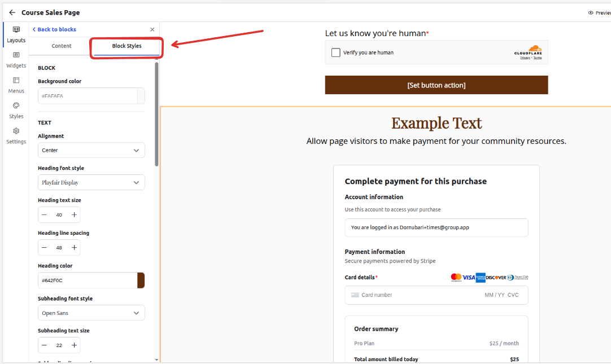Open the Menus sidebar panel
Screen dimensions: 611x364
(x=16, y=85)
